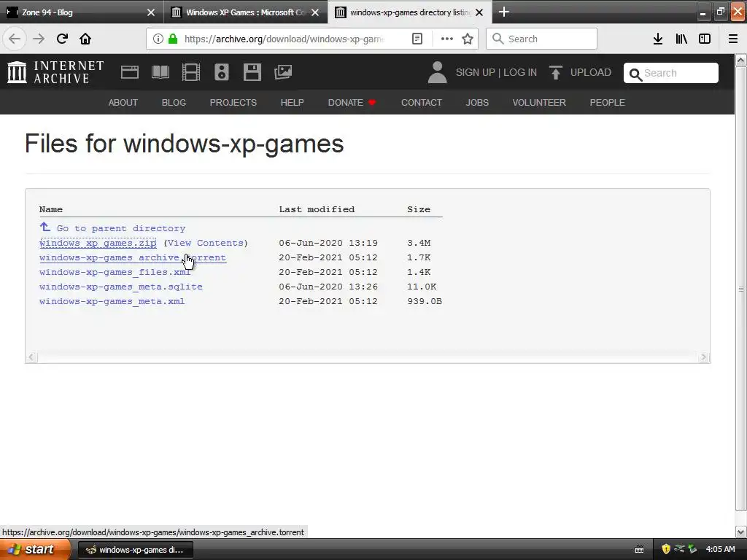Download windows_xp_games.zip file
747x560 pixels.
(x=98, y=243)
